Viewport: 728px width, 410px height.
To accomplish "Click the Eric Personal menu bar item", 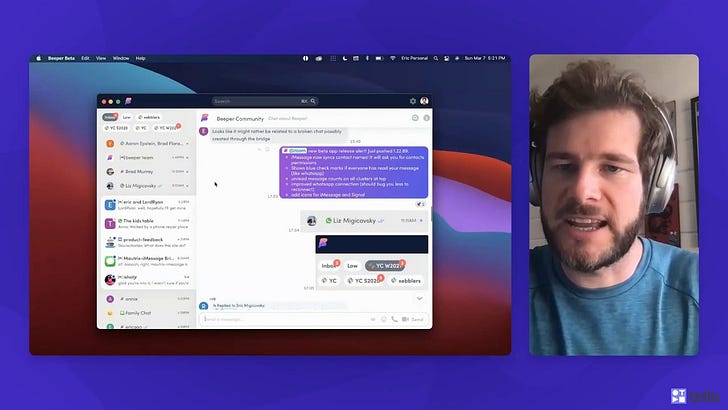I will [415, 59].
